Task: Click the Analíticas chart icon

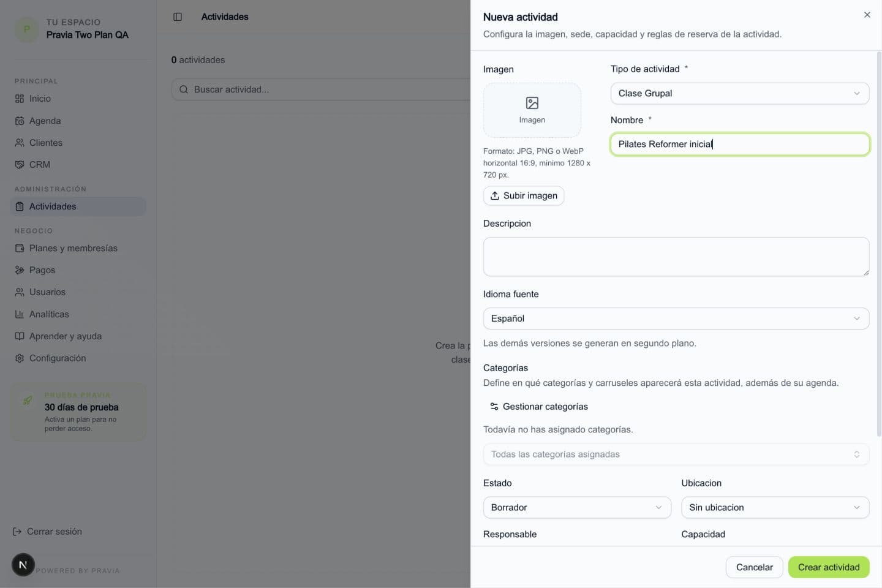Action: [x=20, y=314]
